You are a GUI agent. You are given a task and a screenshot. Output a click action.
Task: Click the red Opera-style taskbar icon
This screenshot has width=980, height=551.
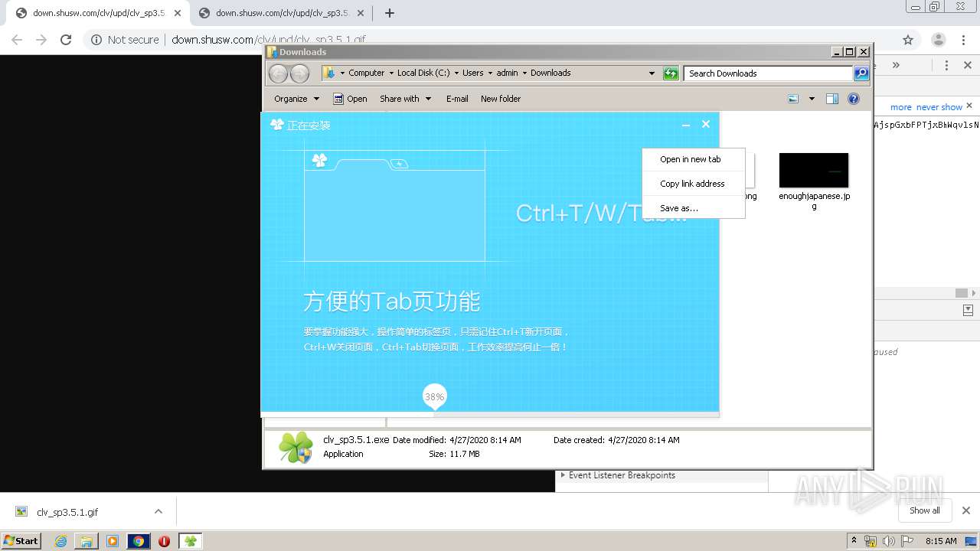coord(164,541)
